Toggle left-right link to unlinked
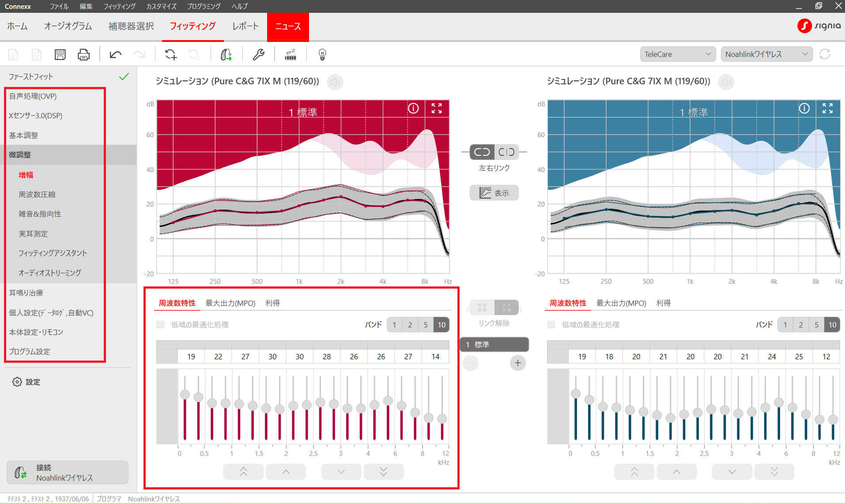This screenshot has height=504, width=845. [x=506, y=152]
